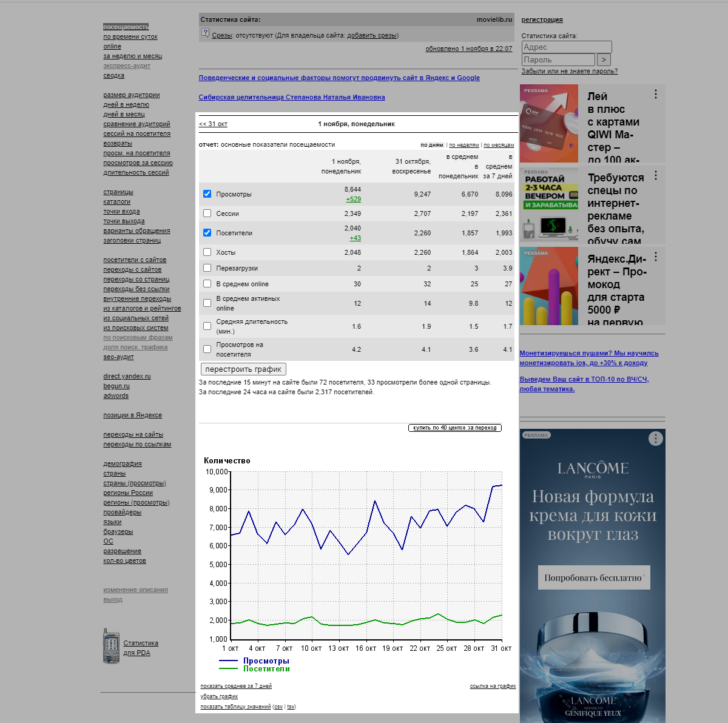
Task: Switch report view to по месяцам
Action: 499,145
